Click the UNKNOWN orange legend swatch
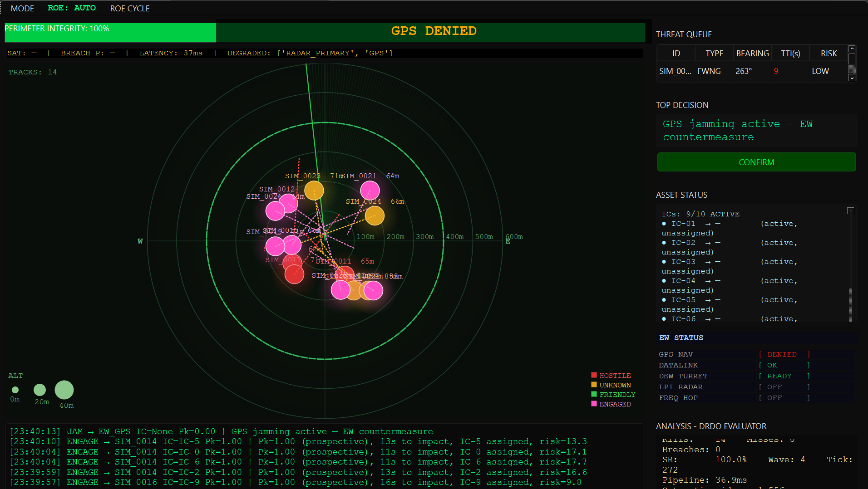Screen dimensions: 868x489 594,385
